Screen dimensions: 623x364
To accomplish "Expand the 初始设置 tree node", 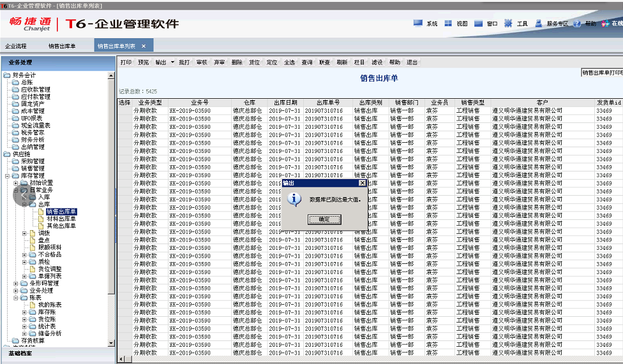I will pyautogui.click(x=15, y=183).
